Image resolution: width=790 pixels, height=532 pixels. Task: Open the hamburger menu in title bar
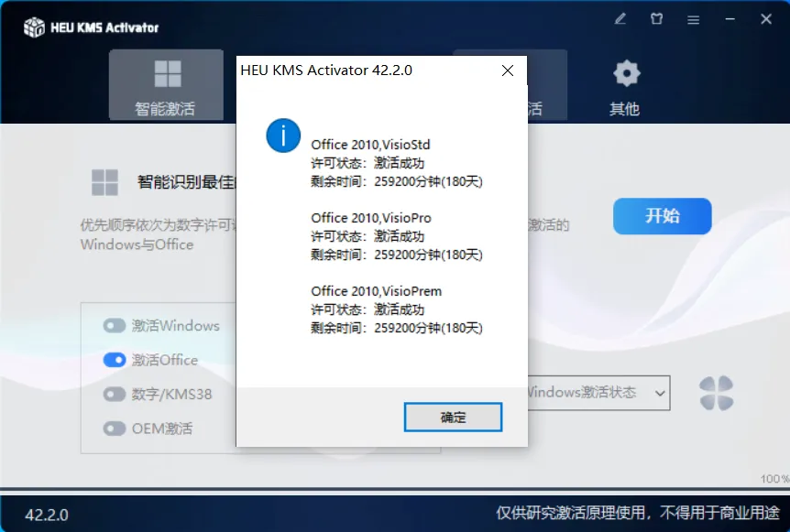693,19
